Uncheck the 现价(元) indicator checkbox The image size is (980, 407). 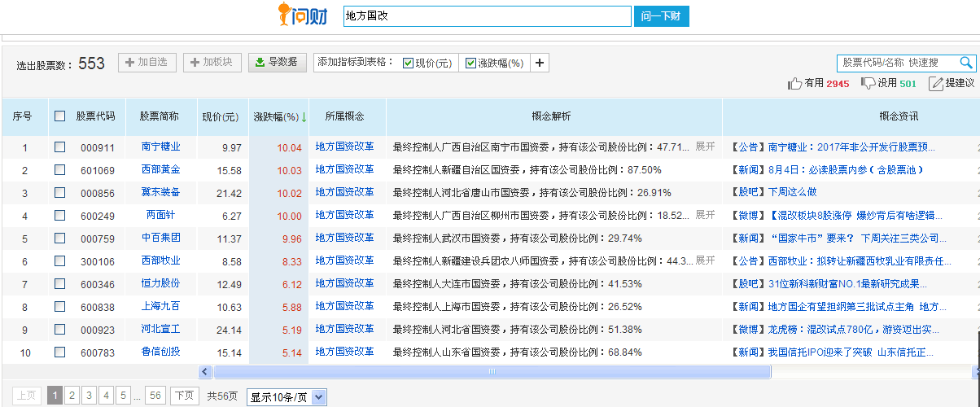click(x=409, y=63)
